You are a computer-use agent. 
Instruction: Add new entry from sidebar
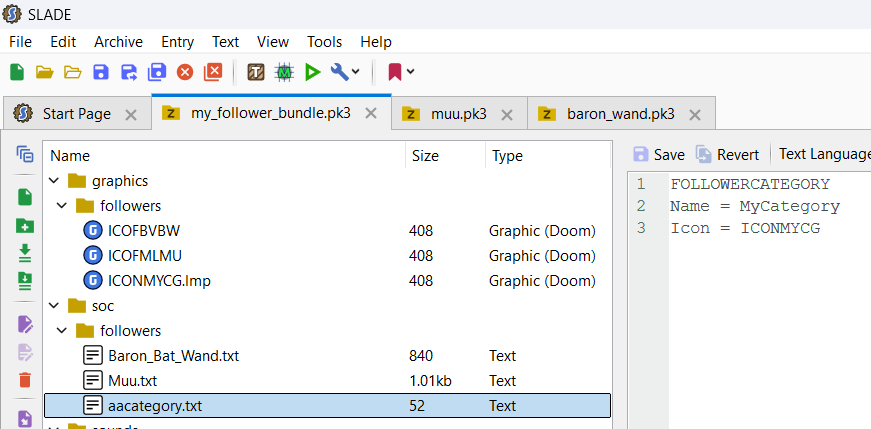[25, 197]
